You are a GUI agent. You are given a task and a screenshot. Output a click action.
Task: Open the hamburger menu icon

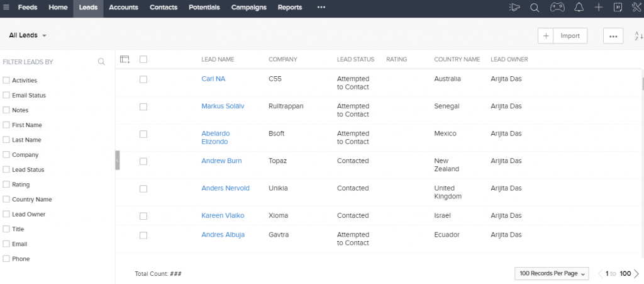[6, 8]
